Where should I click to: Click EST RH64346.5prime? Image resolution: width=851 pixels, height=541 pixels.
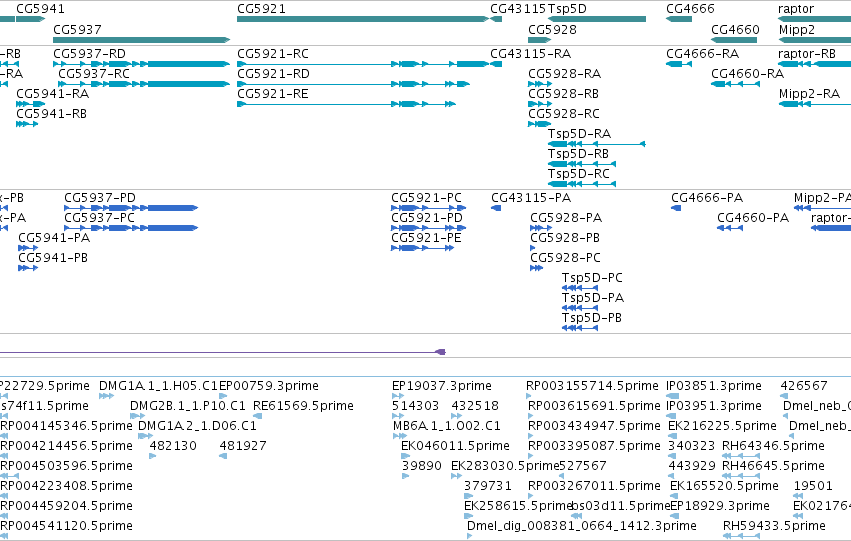pos(741,456)
